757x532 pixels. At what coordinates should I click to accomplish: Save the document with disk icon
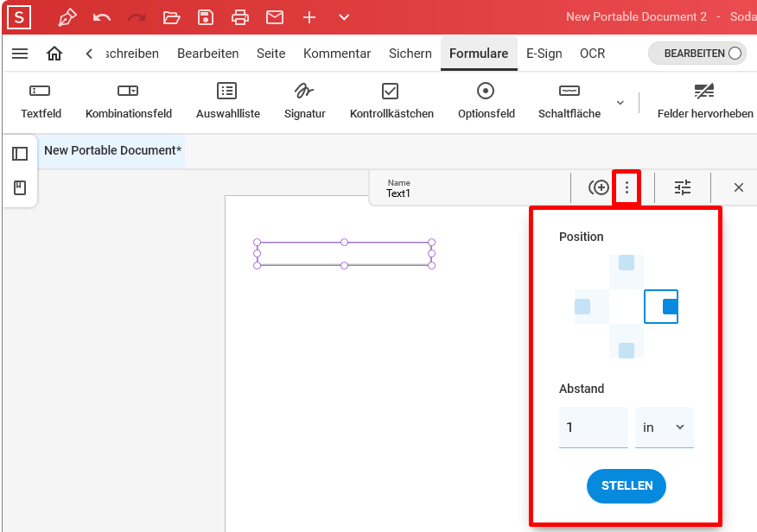206,18
